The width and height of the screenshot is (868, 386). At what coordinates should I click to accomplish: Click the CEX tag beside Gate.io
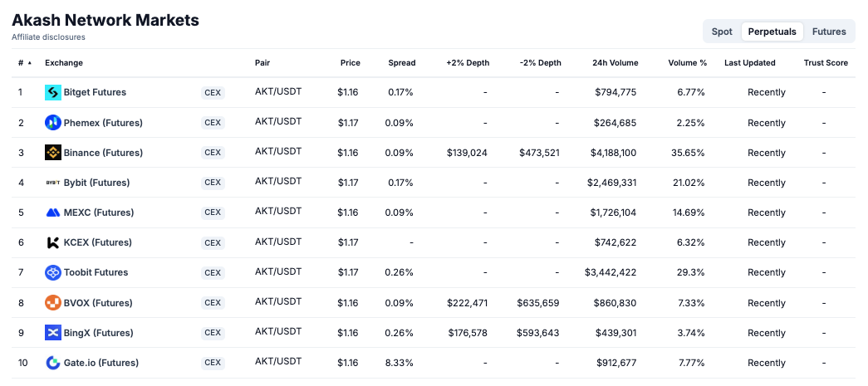click(x=213, y=363)
